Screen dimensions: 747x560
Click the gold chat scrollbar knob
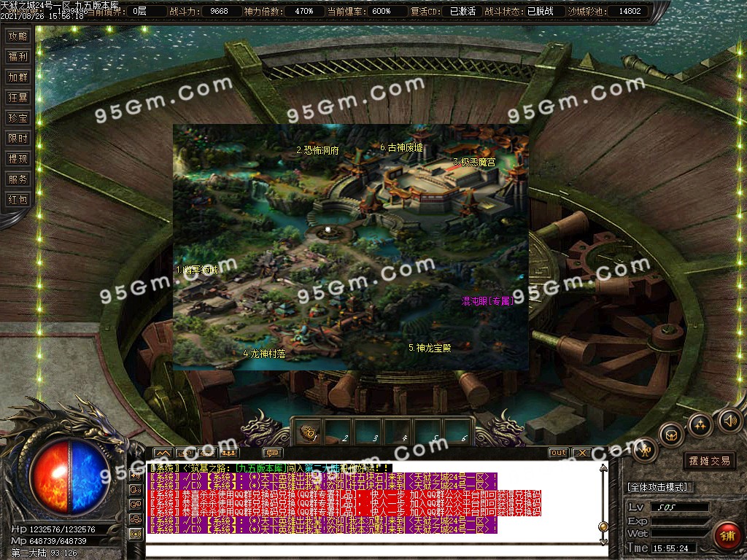[x=603, y=526]
